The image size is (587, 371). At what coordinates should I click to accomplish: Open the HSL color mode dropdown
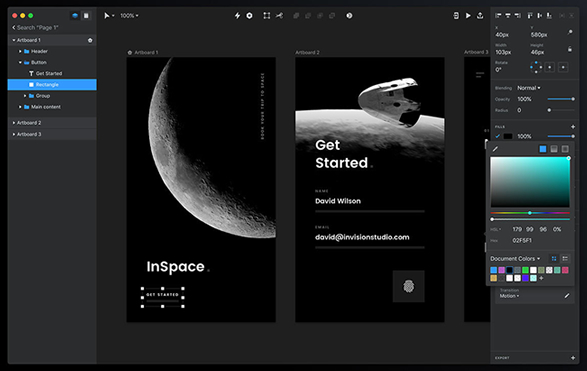pos(495,229)
